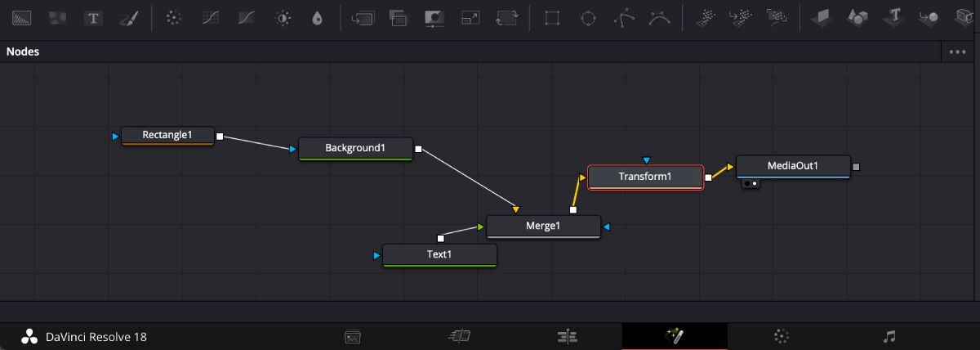Add a particle Render node
The width and height of the screenshot is (980, 350).
(x=777, y=17)
